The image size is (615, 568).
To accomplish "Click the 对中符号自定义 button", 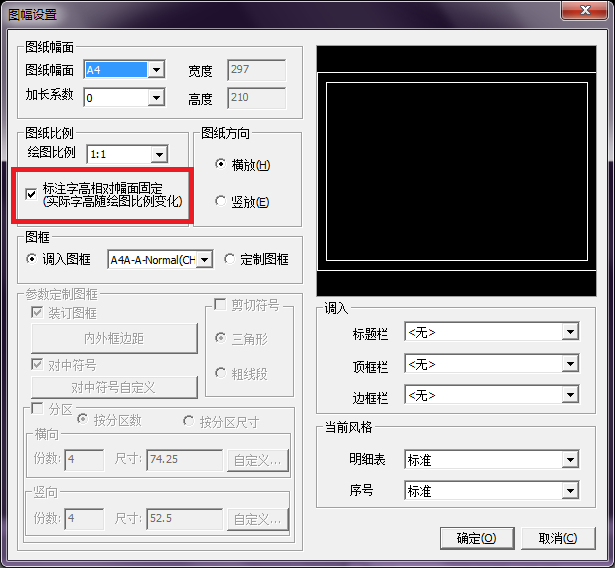I will tap(114, 387).
